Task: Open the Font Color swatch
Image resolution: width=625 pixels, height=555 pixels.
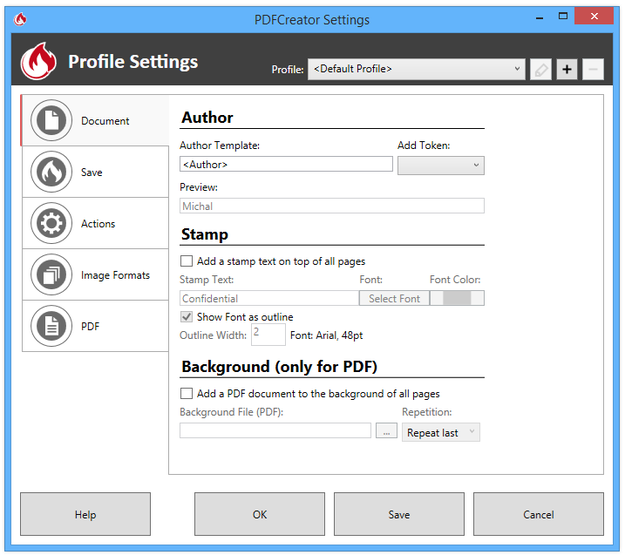Action: (x=457, y=298)
